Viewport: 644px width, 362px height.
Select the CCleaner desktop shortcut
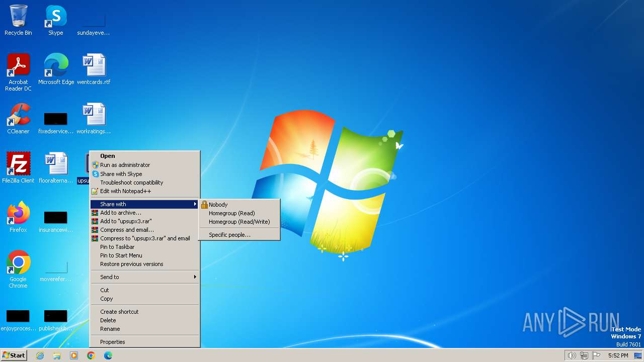click(18, 119)
